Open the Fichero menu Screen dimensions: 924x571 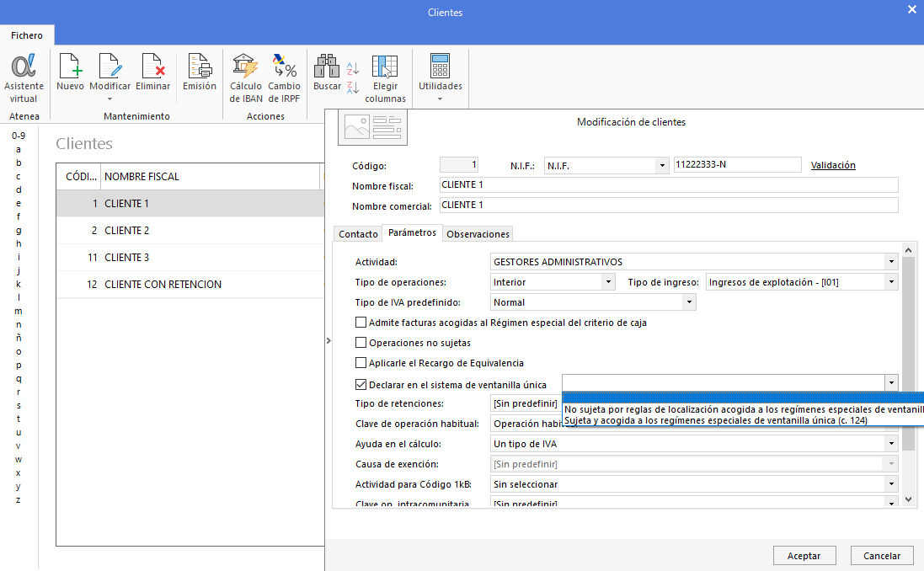pyautogui.click(x=27, y=35)
